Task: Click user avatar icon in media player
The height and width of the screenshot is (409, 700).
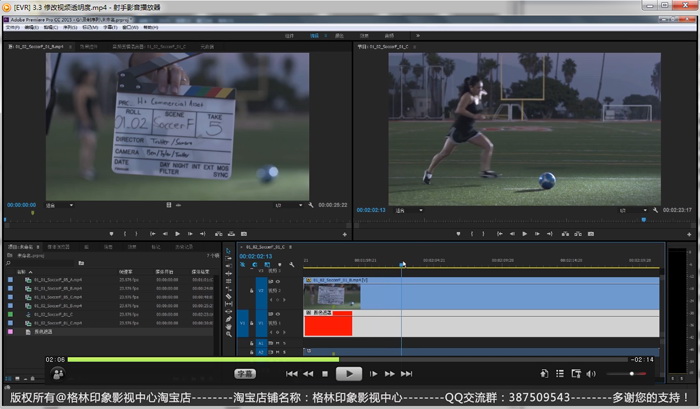Action: click(58, 374)
